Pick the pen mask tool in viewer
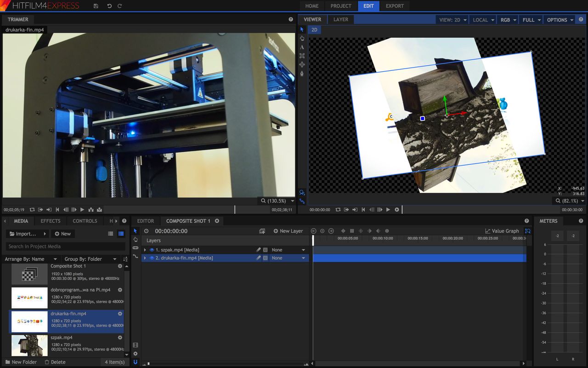The image size is (588, 368). [302, 73]
